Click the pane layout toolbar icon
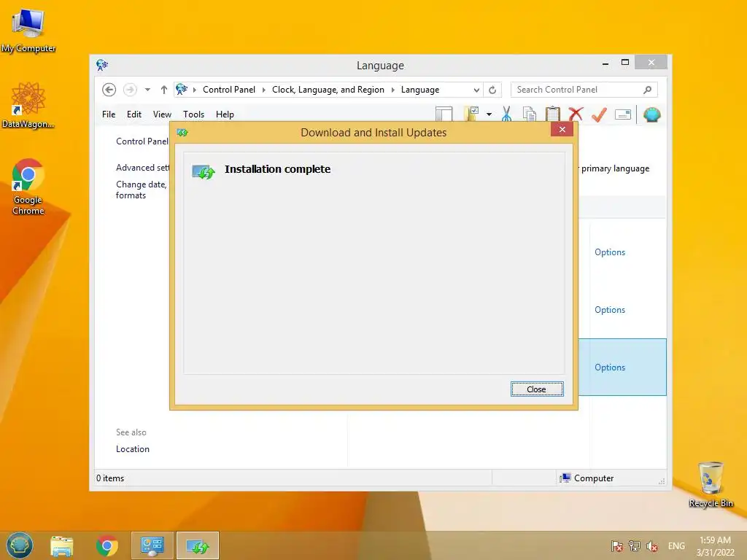The width and height of the screenshot is (747, 560). pos(444,114)
